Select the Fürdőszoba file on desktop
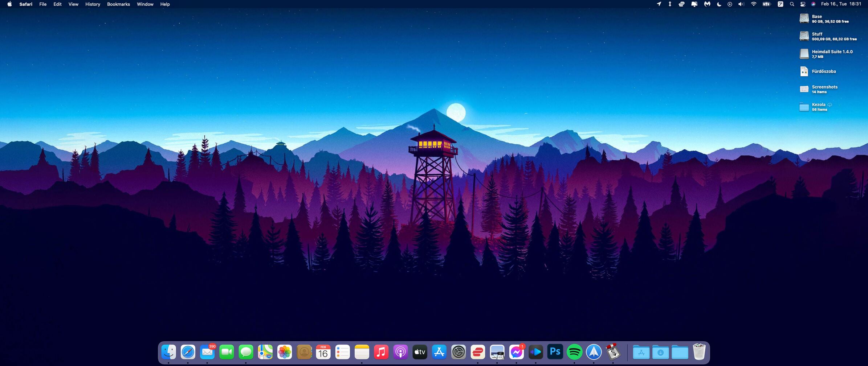This screenshot has height=366, width=868. 818,71
